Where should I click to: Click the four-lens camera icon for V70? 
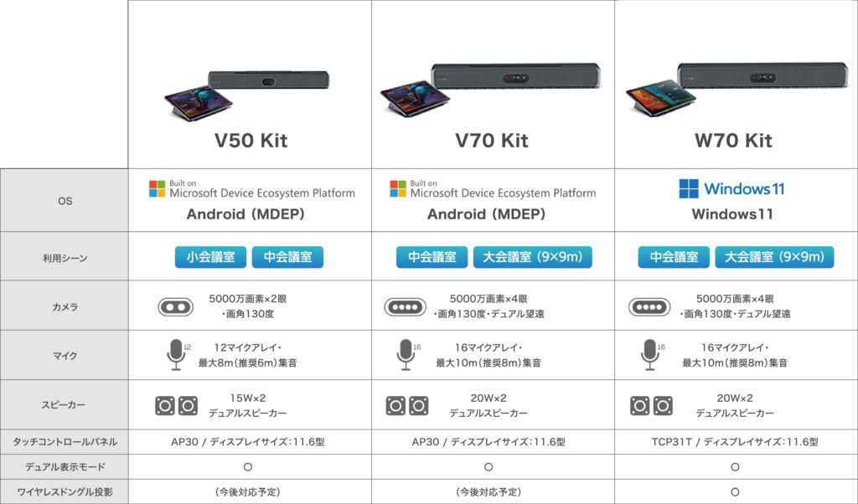click(x=405, y=307)
